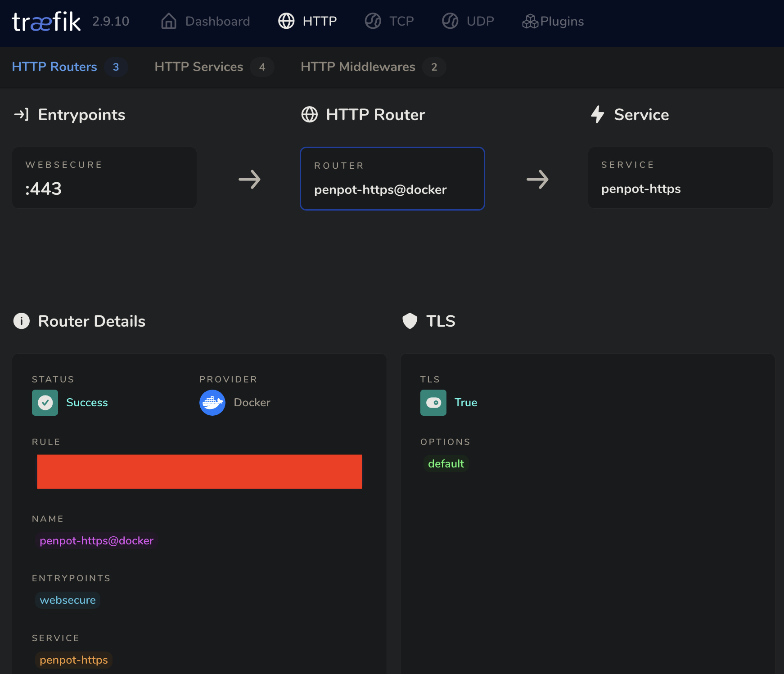
Task: Click the Dashboard house icon
Action: click(169, 21)
